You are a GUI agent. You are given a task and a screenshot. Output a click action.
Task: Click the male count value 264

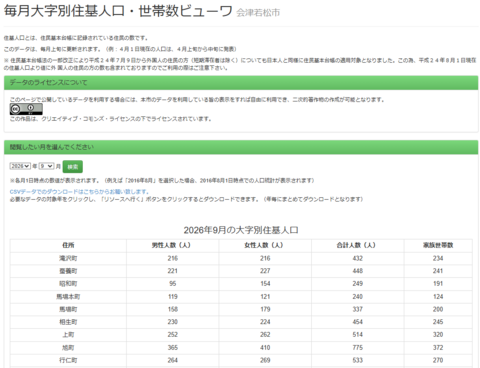[173, 360]
